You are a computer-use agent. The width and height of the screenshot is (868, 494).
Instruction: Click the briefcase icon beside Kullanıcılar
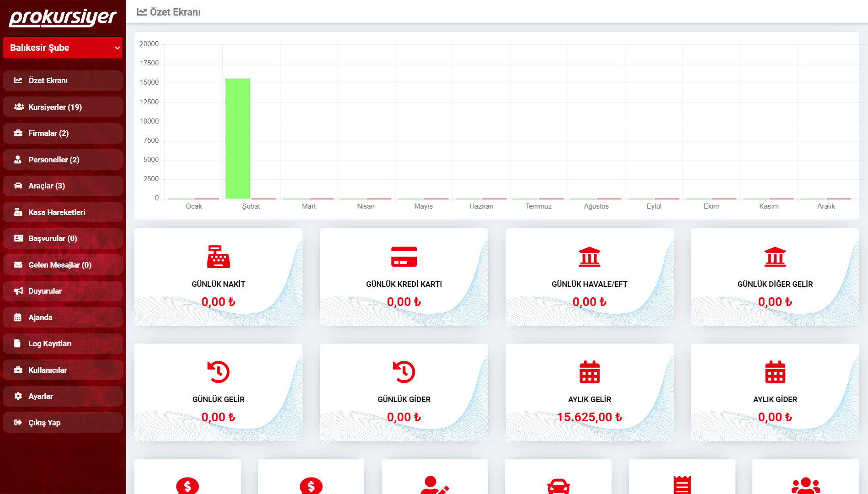[x=18, y=370]
